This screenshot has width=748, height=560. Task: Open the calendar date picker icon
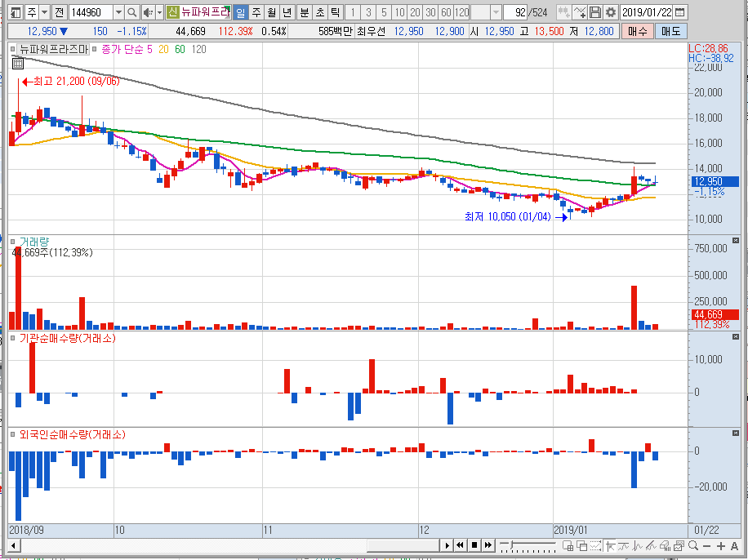click(x=680, y=12)
